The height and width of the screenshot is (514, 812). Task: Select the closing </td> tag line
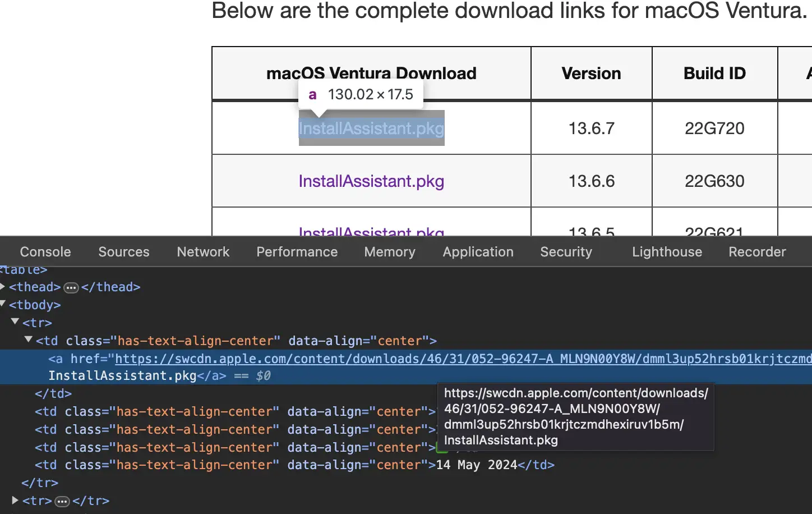pos(53,393)
